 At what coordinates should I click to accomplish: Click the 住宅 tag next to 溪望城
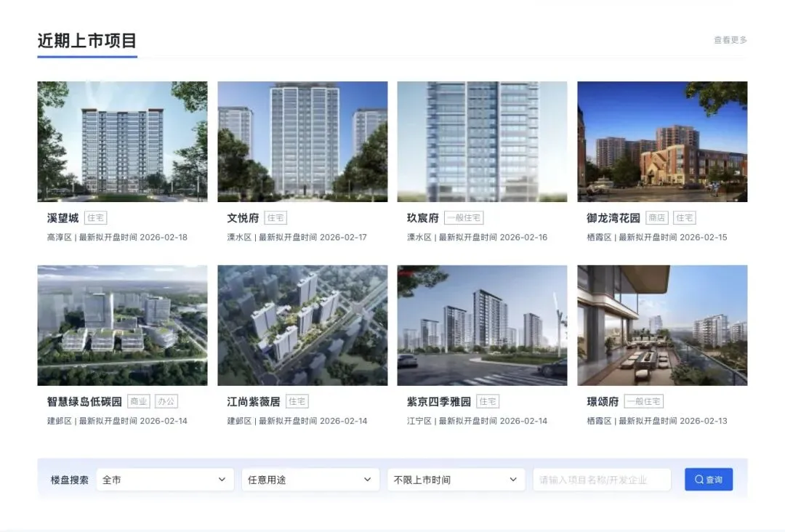95,218
